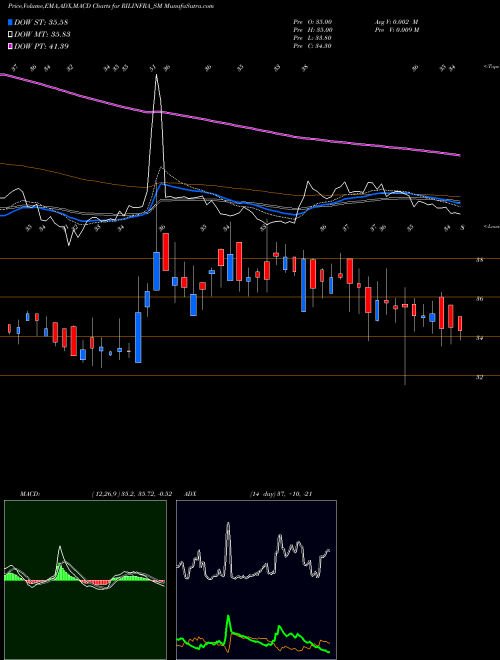Image resolution: width=500 pixels, height=660 pixels.
Task: Click the last red candlestick on the right
Action: coord(460,324)
